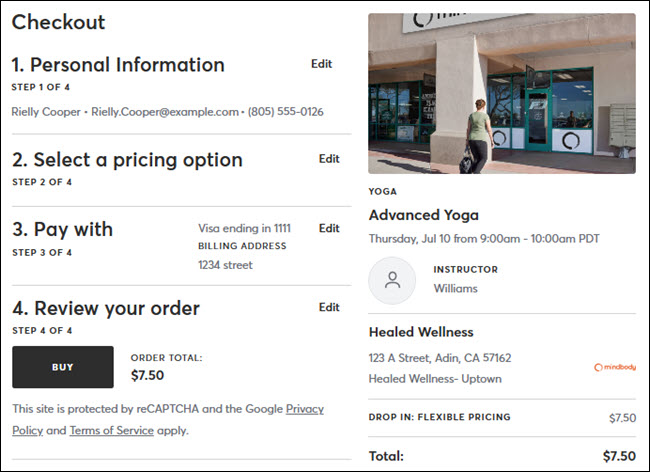Click instructor name Williams

455,289
